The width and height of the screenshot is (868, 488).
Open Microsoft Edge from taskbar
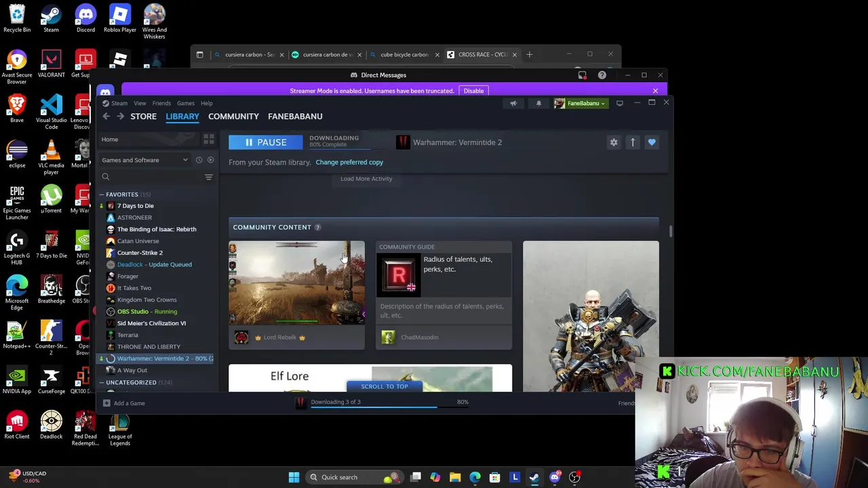475,477
